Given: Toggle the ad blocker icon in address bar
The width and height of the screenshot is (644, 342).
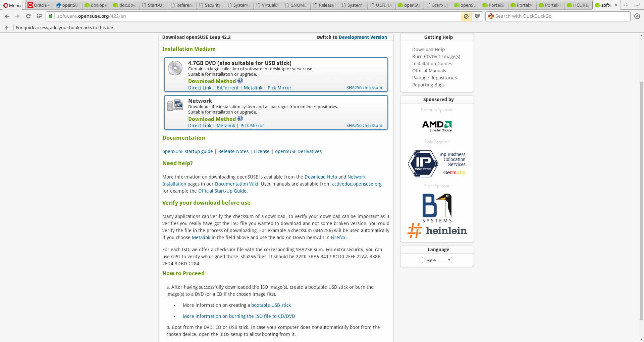Looking at the screenshot, I should (x=466, y=16).
